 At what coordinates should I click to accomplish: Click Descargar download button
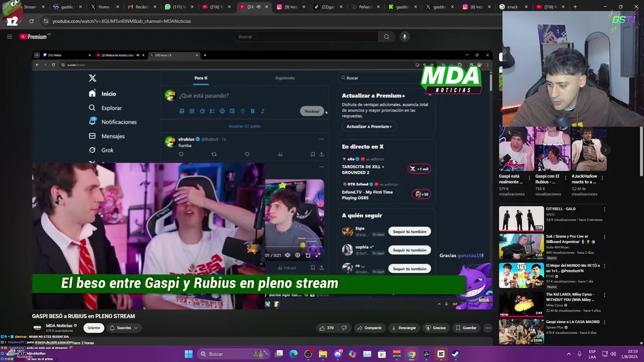404,328
